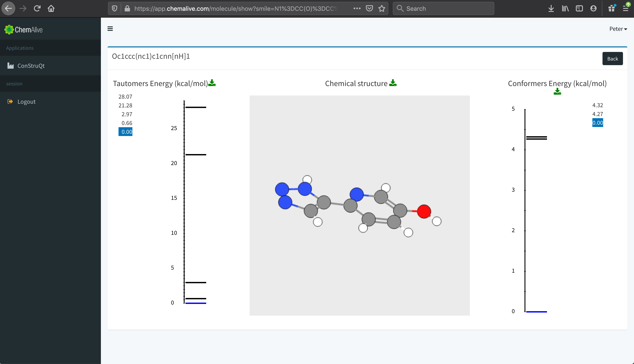
Task: Click the SMILES title Oc1ccc(nc1)c1cnn[nH]1
Action: tap(151, 57)
